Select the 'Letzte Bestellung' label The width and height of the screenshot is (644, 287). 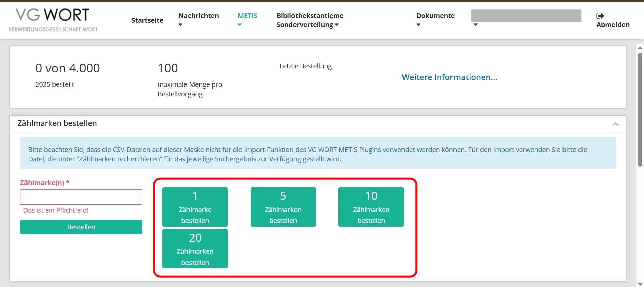pyautogui.click(x=306, y=66)
